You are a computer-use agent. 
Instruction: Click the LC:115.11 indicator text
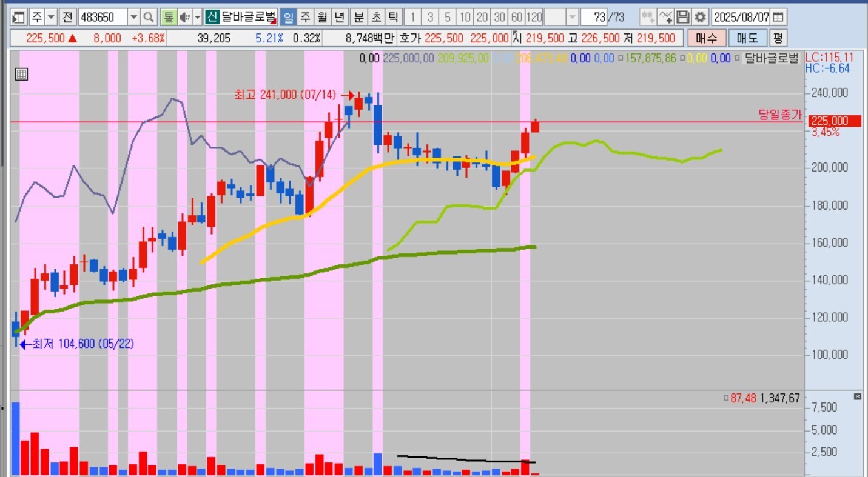click(829, 58)
